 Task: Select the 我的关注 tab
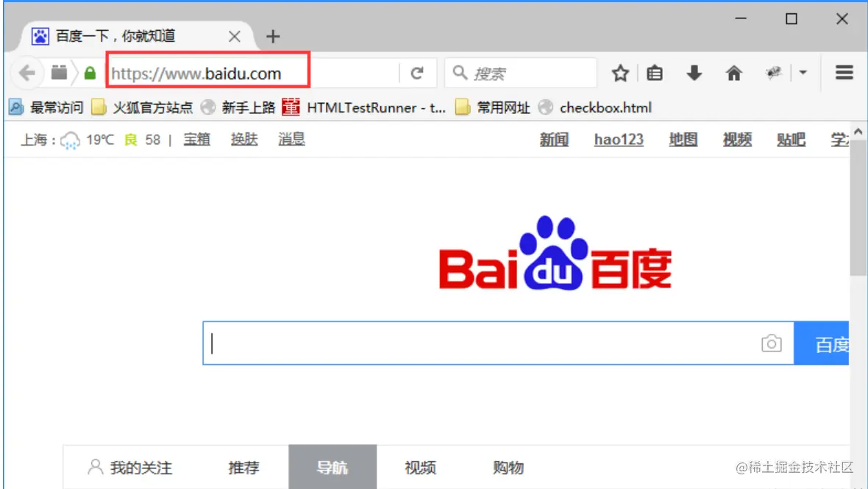[x=130, y=468]
